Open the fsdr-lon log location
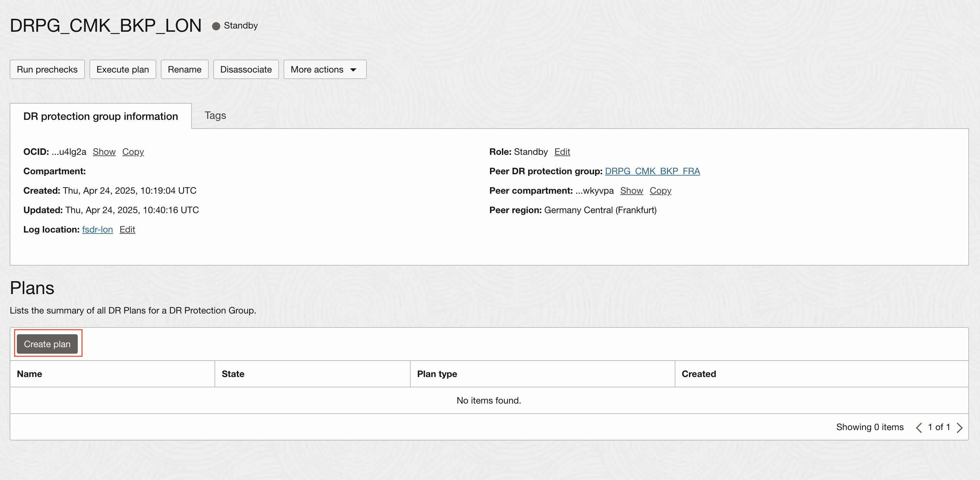Screen dimensions: 980x480 click(98, 229)
